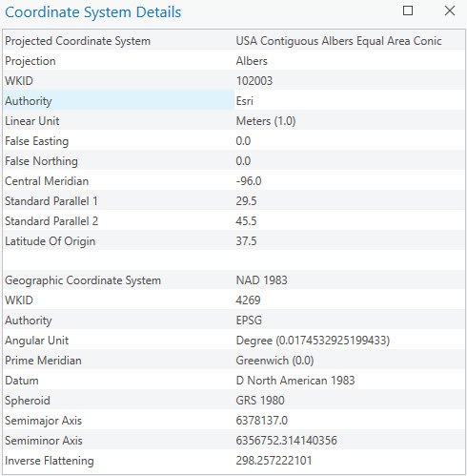This screenshot has width=467, height=476.
Task: Select the Projection Albers row
Action: [233, 61]
